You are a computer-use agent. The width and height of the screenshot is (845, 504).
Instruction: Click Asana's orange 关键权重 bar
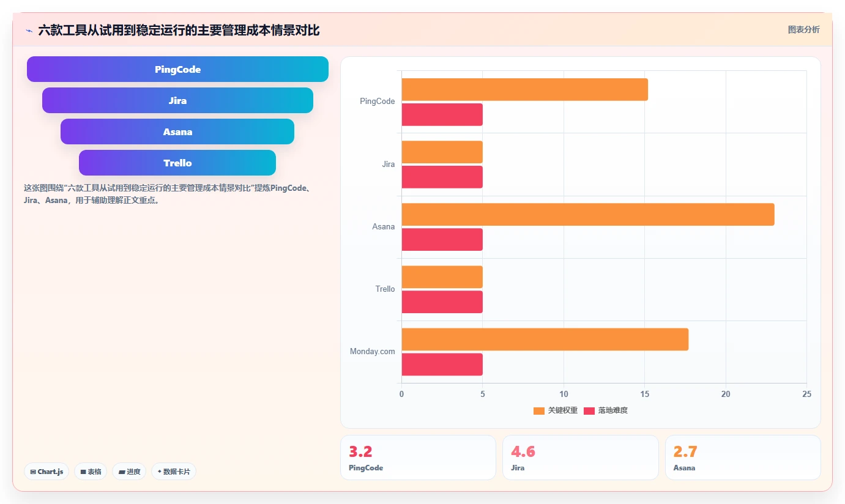(588, 214)
